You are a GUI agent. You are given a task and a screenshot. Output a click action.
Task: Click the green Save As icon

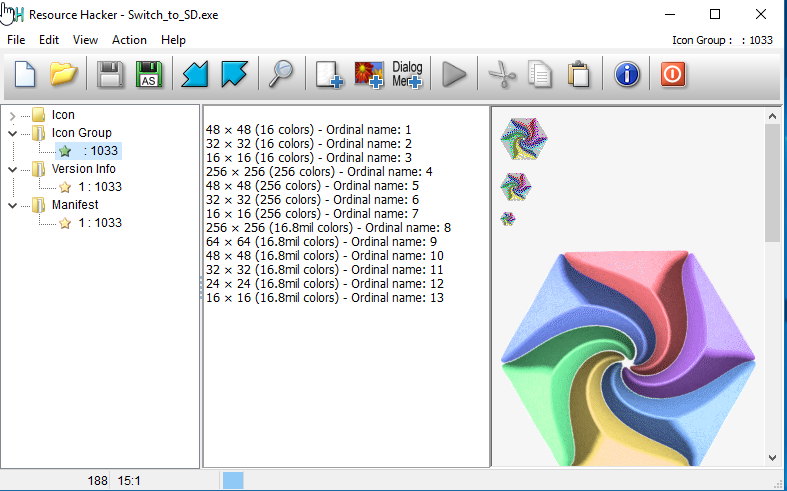point(149,74)
